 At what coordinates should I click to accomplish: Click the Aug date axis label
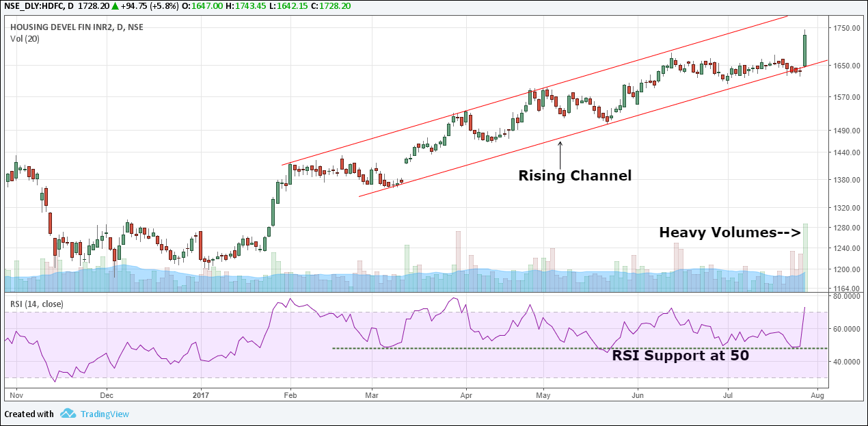point(816,395)
